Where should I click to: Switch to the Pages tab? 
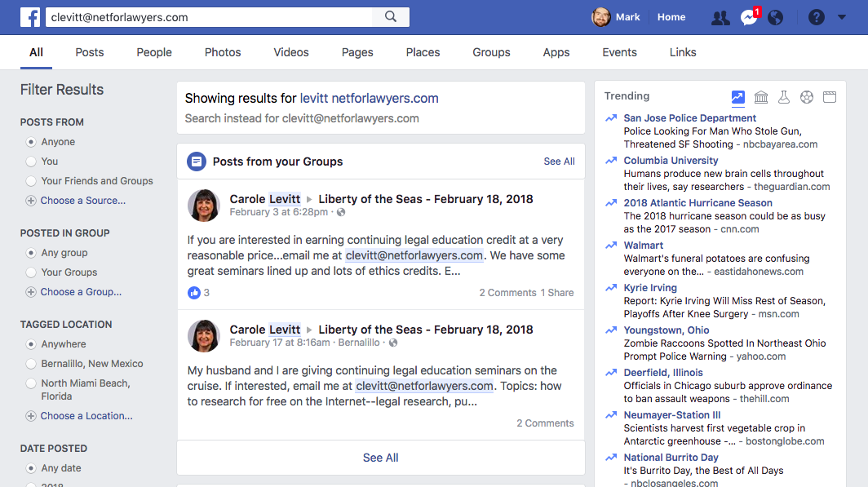(x=357, y=52)
